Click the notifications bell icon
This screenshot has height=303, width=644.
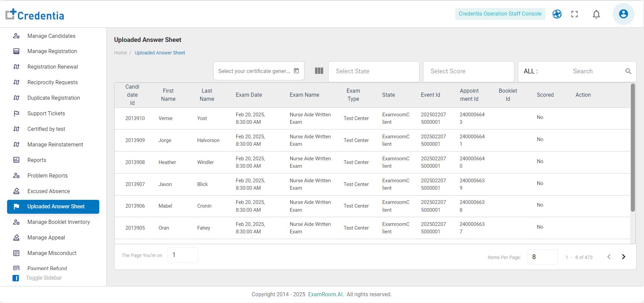(596, 14)
